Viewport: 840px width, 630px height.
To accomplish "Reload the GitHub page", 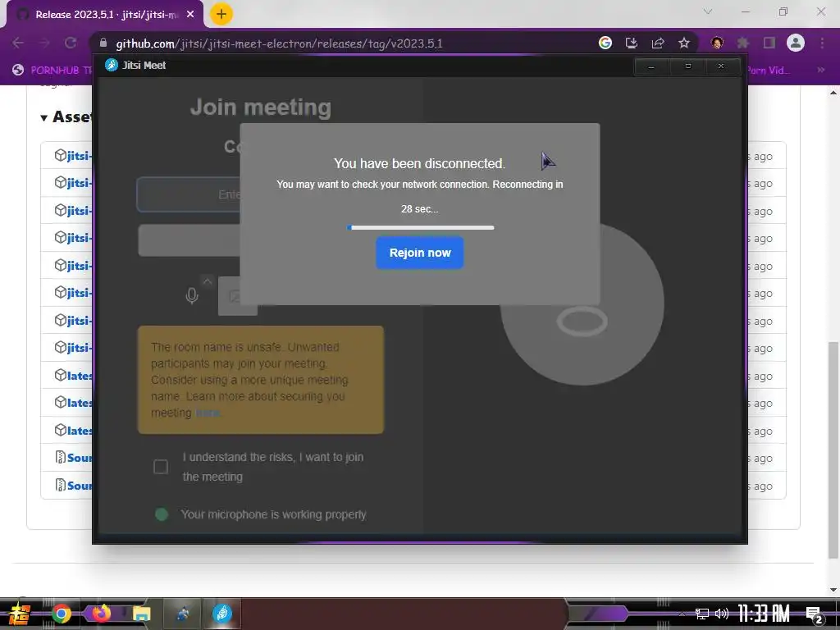I will [x=71, y=43].
